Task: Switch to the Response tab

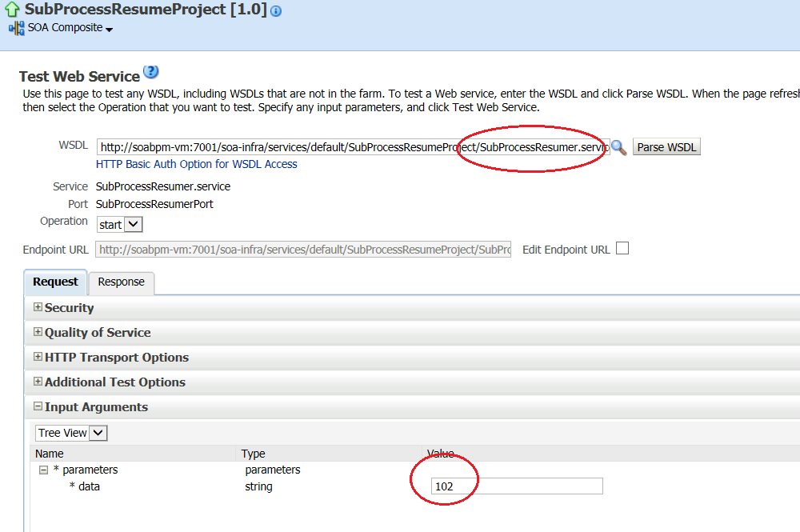Action: click(121, 282)
